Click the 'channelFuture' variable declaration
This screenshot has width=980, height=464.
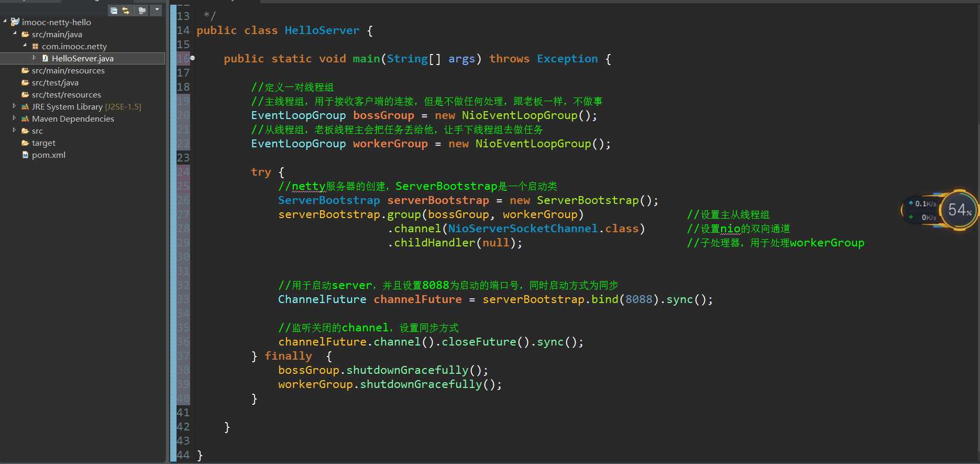click(417, 299)
